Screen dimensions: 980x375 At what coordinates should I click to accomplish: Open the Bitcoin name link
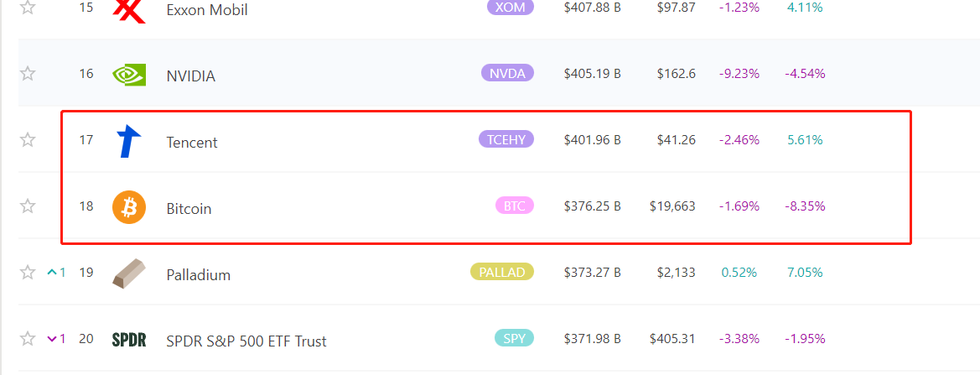point(189,209)
